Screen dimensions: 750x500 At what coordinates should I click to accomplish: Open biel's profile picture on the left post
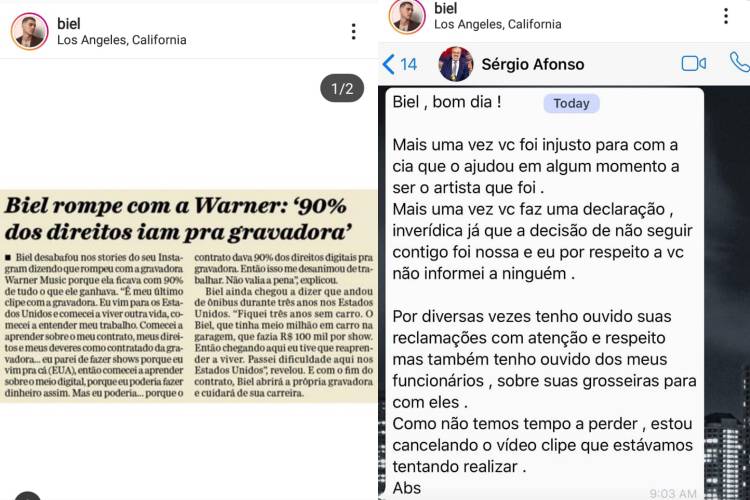(x=30, y=32)
